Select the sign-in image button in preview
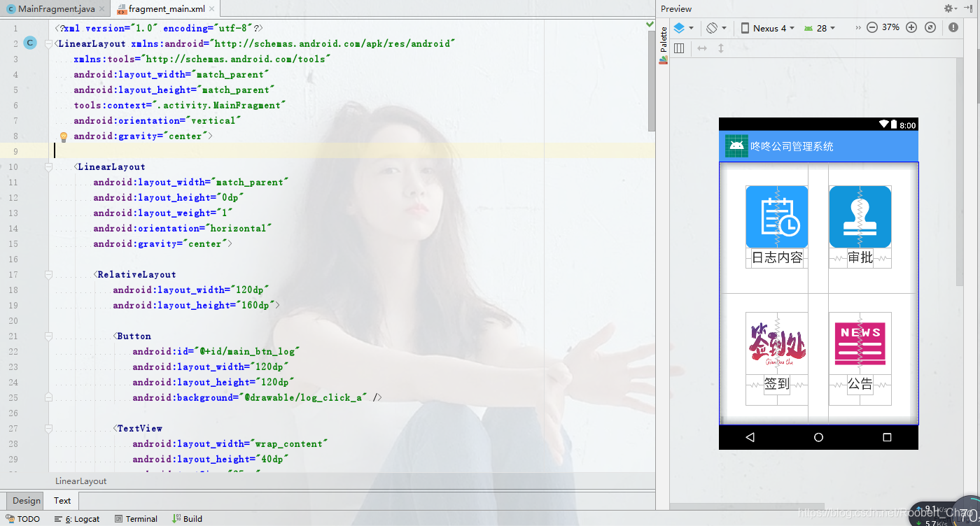 777,343
